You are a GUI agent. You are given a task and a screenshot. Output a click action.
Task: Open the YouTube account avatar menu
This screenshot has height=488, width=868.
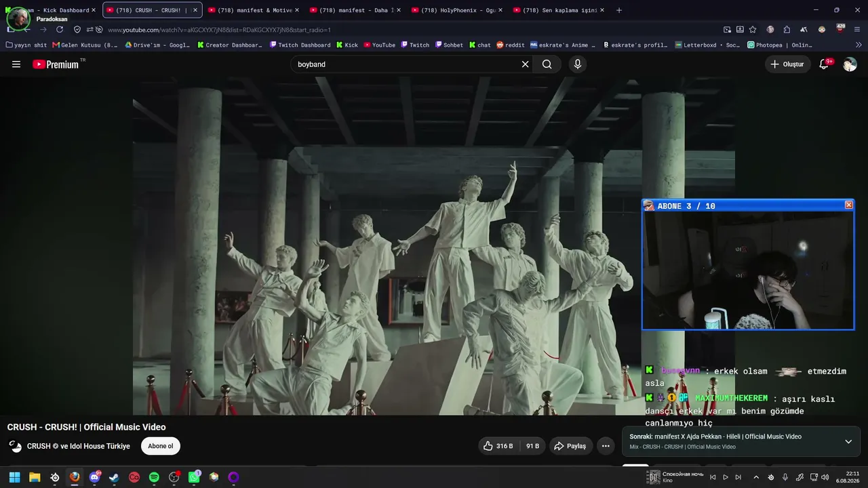point(850,64)
